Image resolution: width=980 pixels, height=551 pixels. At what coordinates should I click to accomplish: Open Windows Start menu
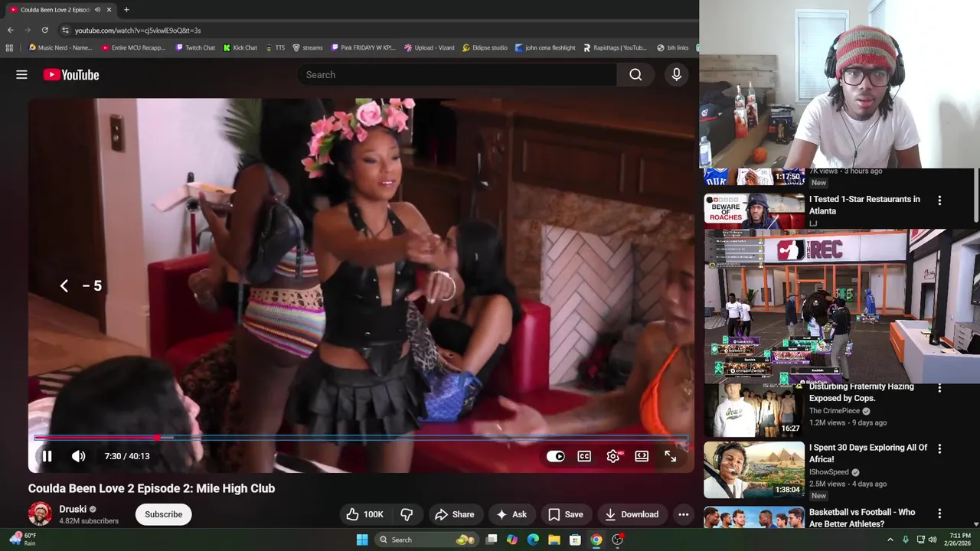(362, 540)
